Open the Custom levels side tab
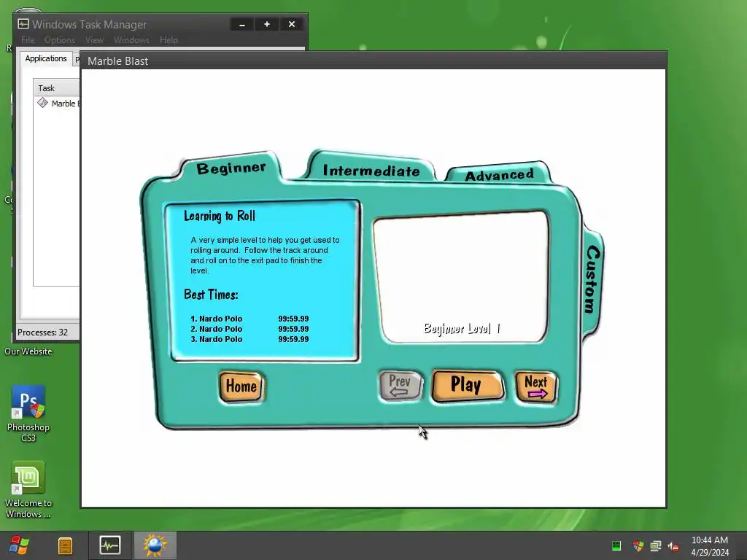Image resolution: width=747 pixels, height=560 pixels. pos(592,279)
